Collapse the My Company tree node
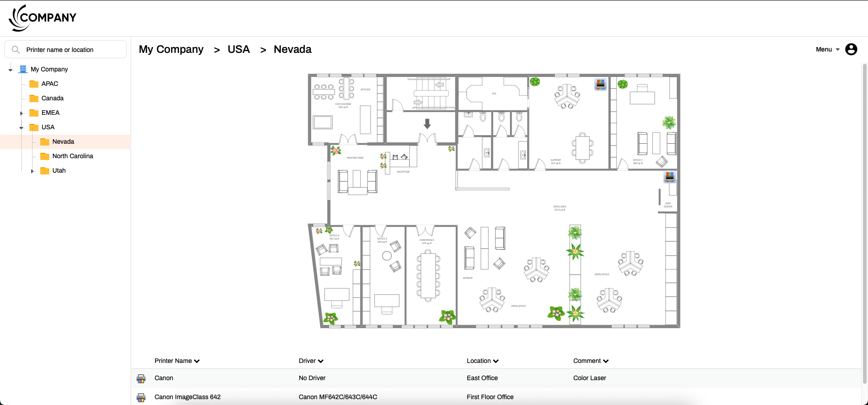 click(10, 70)
